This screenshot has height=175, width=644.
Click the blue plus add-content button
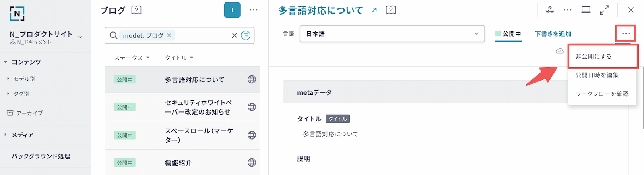232,10
